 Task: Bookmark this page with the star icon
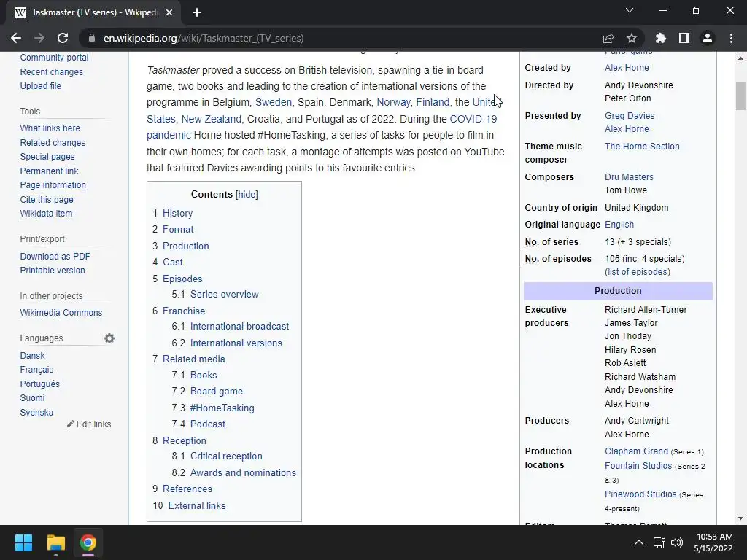point(632,38)
